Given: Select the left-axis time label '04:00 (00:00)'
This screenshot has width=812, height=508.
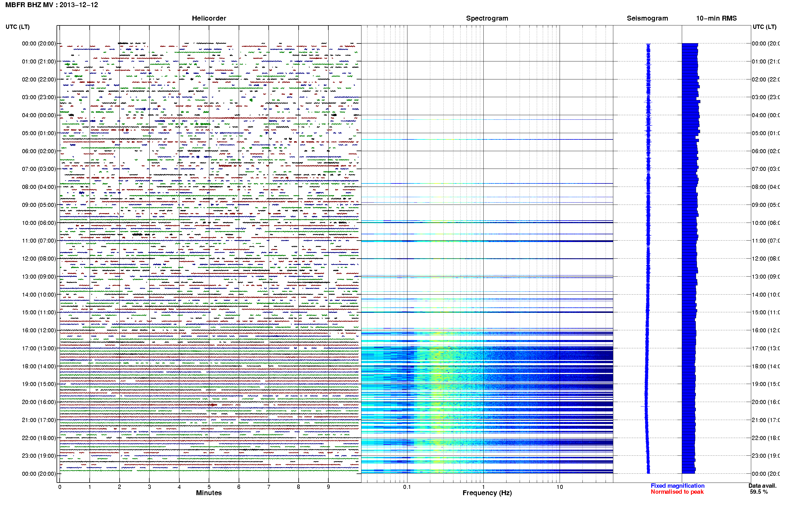Looking at the screenshot, I should (x=39, y=115).
